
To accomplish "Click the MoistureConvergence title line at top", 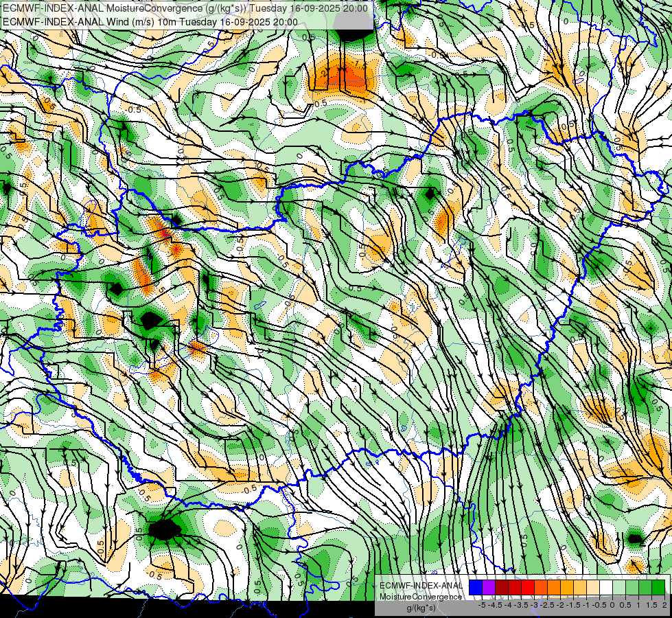I will [x=185, y=8].
